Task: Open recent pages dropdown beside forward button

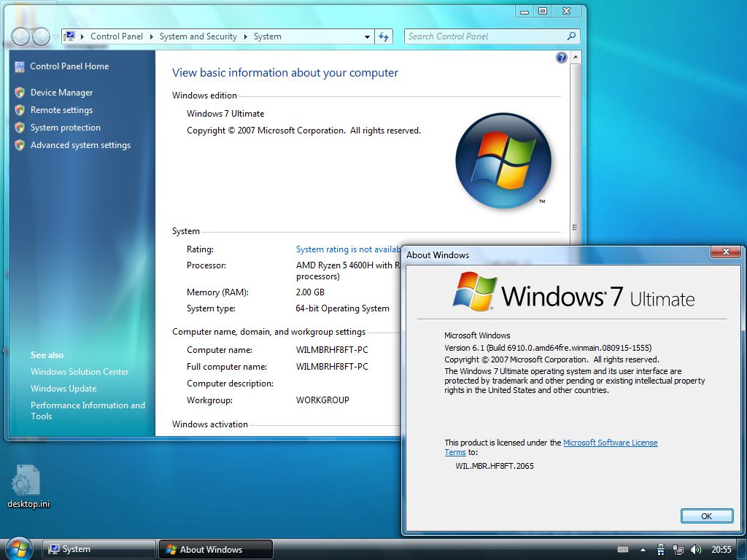Action: pos(55,36)
